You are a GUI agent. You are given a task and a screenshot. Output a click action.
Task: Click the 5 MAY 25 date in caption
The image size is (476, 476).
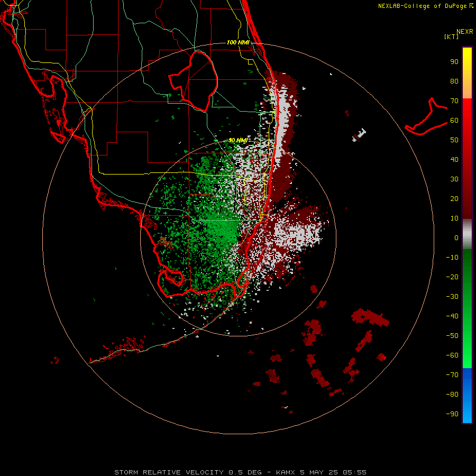319,472
